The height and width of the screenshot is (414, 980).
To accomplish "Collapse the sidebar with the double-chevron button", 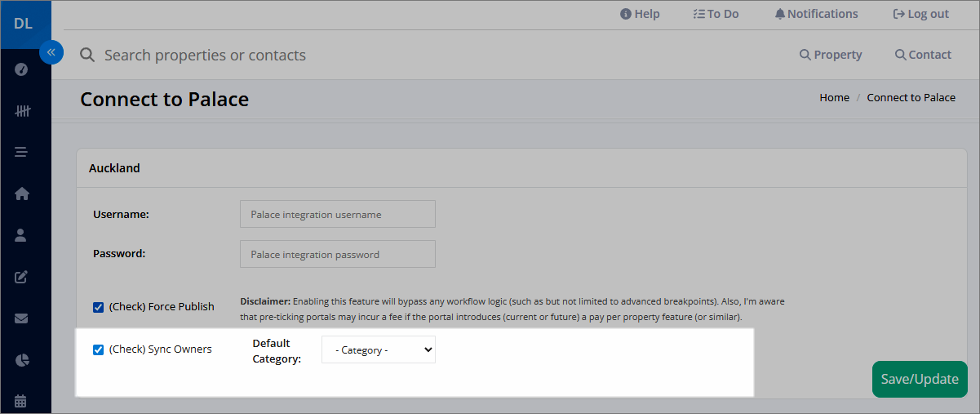I will [51, 52].
